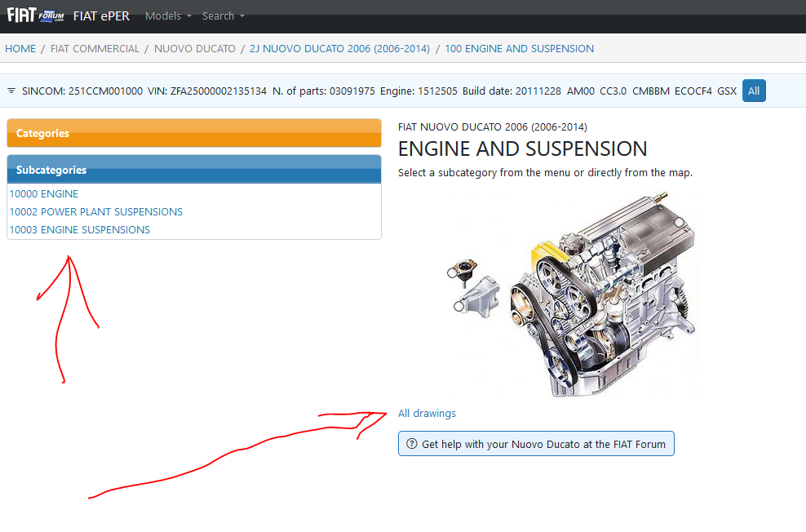
Task: Open the Models dropdown menu
Action: [168, 16]
